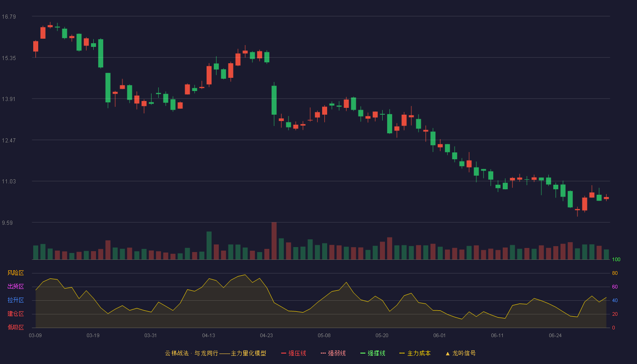Select the 风险区 zone label
Viewport: 637px width, 364px height.
15,273
